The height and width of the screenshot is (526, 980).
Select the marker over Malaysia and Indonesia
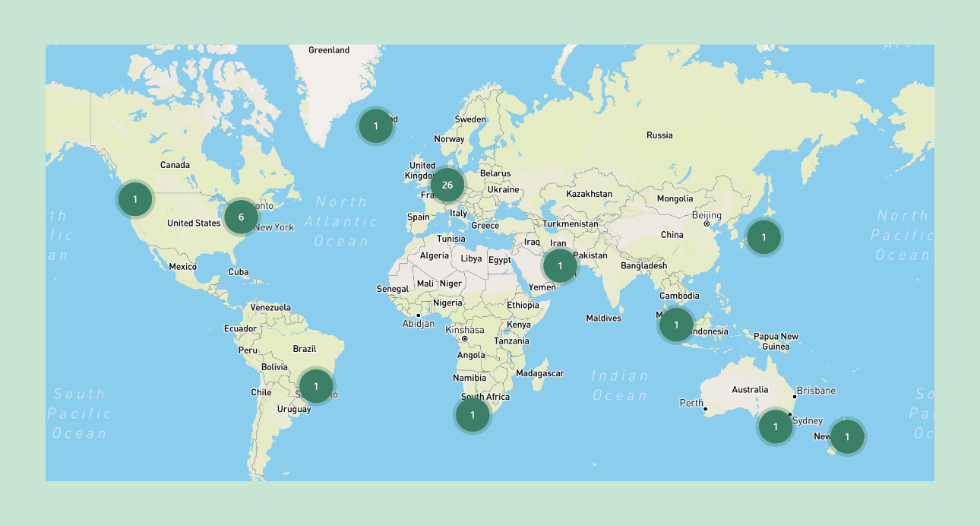coord(675,325)
